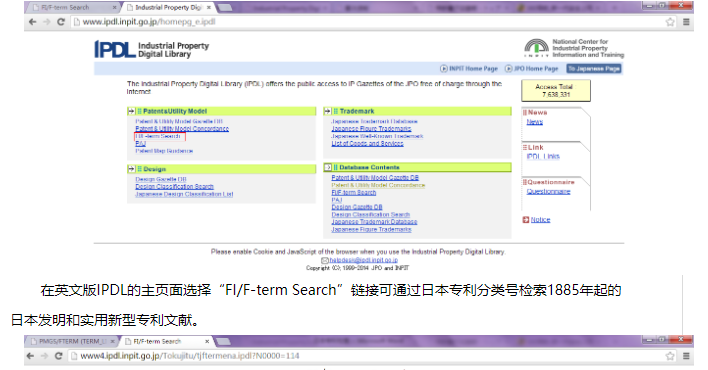The height and width of the screenshot is (370, 708).
Task: Switch to PMGS/FTERM tab in lower window
Action: coord(73,341)
